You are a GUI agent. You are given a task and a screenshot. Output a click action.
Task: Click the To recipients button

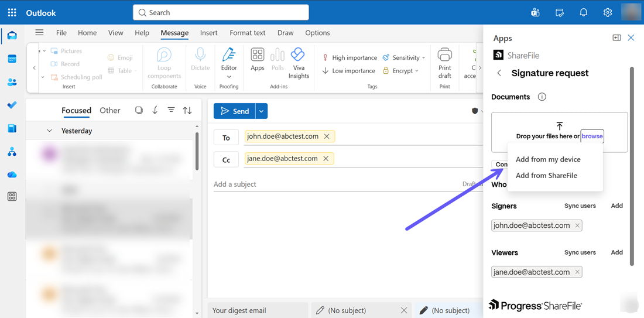click(227, 138)
